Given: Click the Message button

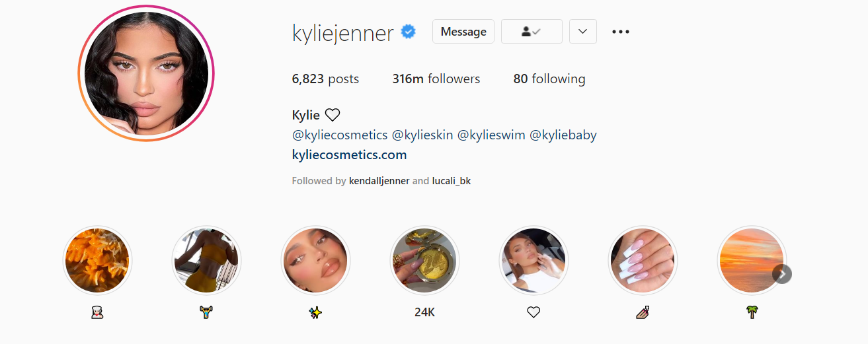Looking at the screenshot, I should click(463, 32).
